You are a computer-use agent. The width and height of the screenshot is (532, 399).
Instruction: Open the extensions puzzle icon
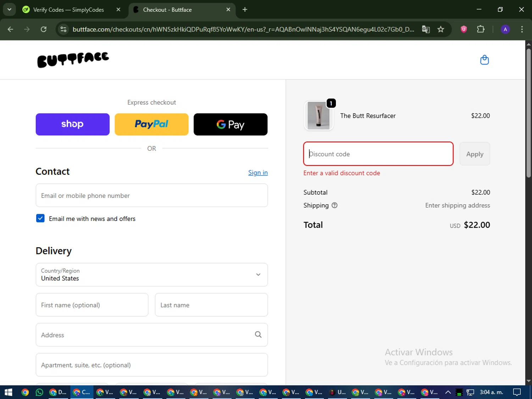[x=481, y=29]
